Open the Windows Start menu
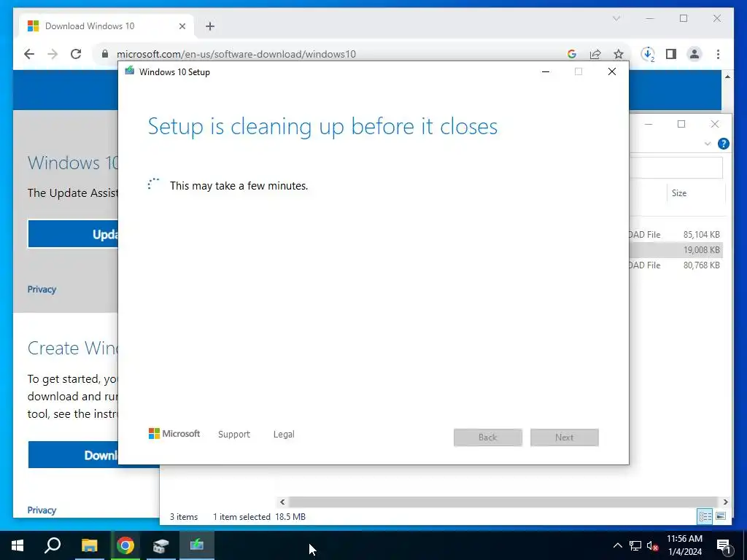The image size is (747, 560). (18, 545)
